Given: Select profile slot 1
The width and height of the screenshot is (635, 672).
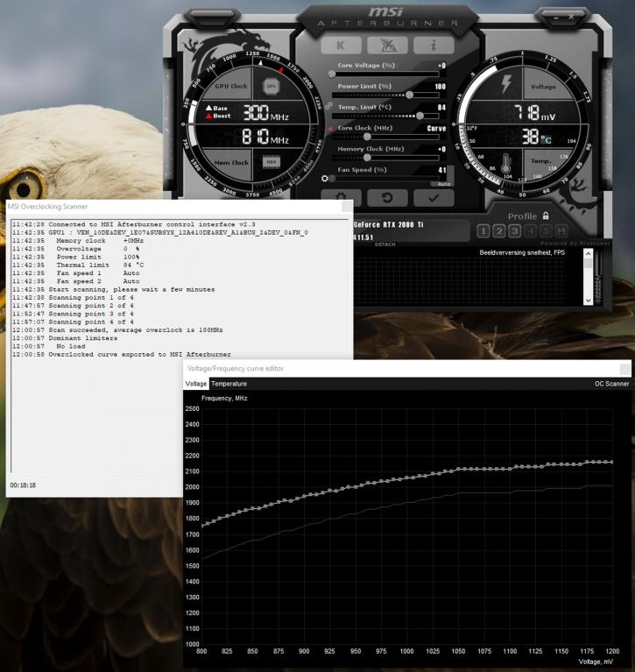Looking at the screenshot, I should (x=483, y=230).
